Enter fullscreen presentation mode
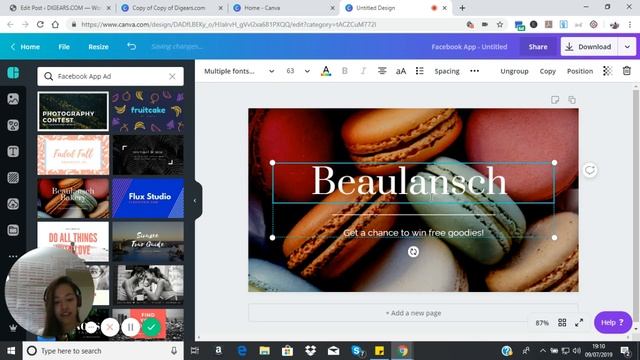Screen dimensions: 640x360 point(579,323)
